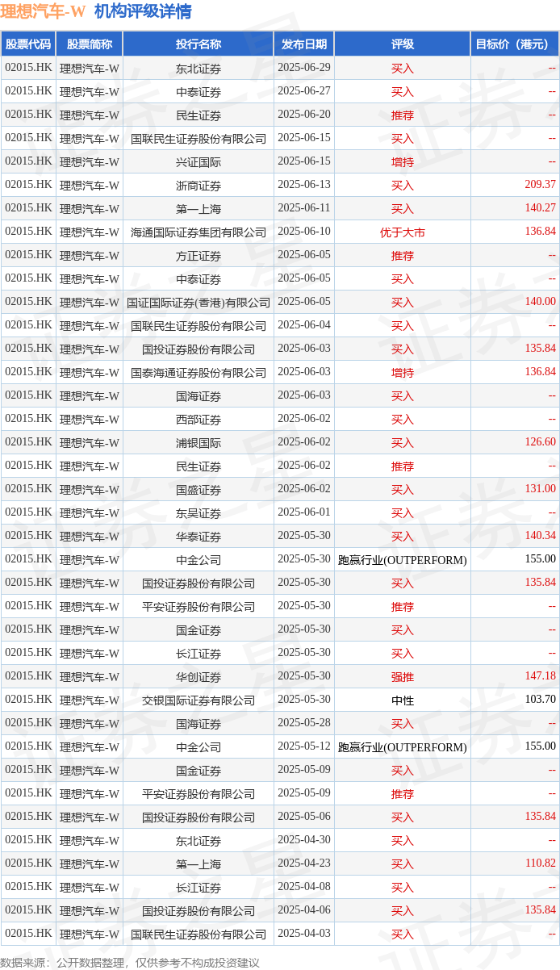Screen dimensions: 560x970
Task: Click date 2025-05-28
Action: [x=304, y=723]
